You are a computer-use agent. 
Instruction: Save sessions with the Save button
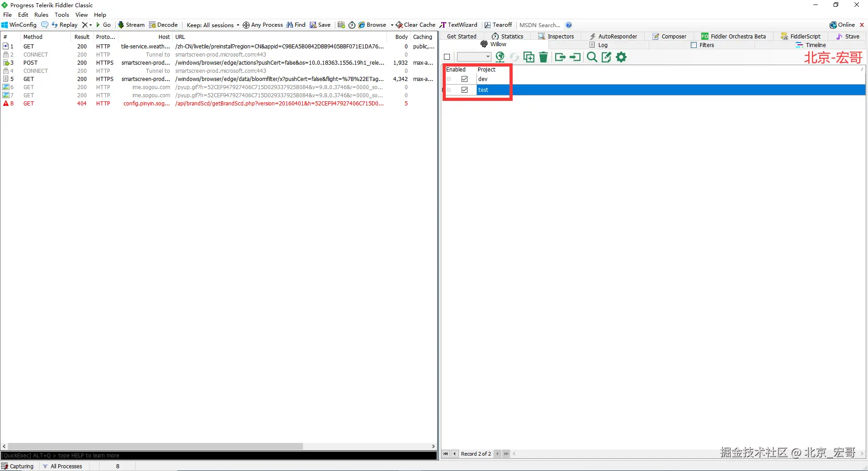(320, 25)
